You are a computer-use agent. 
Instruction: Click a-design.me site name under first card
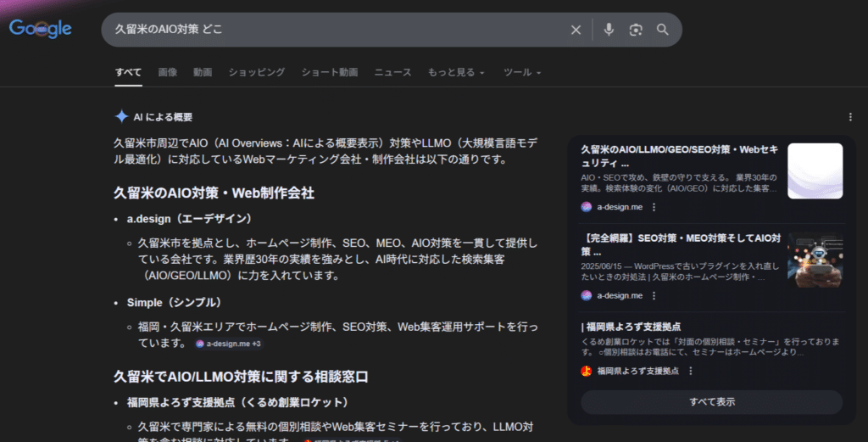coord(620,207)
